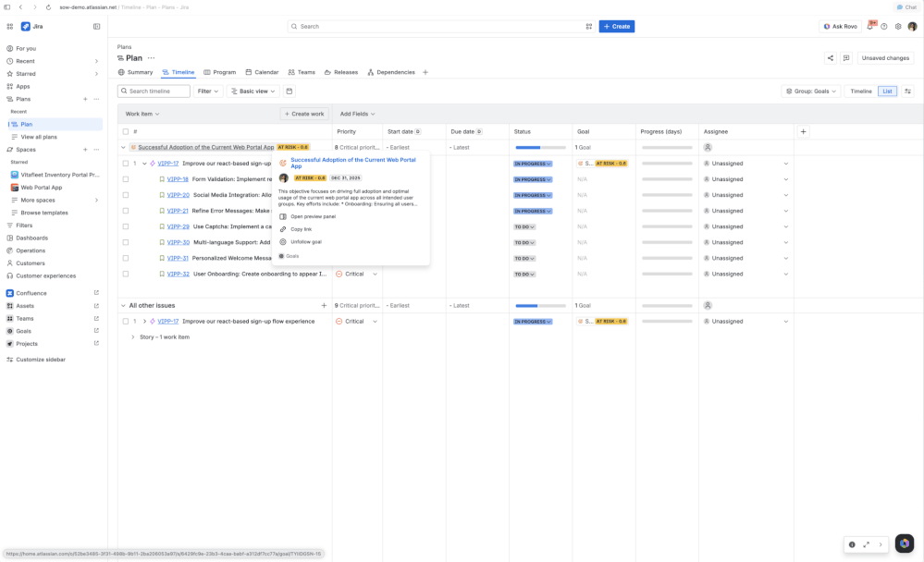This screenshot has height=562, width=924.
Task: Open the user profile avatar
Action: (x=912, y=27)
